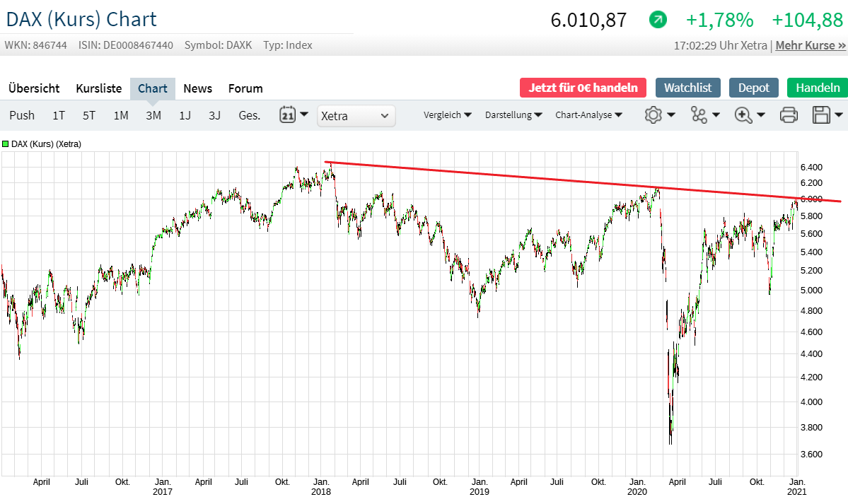Screen dimensions: 848x504
Task: Click the settings gear icon
Action: [x=653, y=115]
